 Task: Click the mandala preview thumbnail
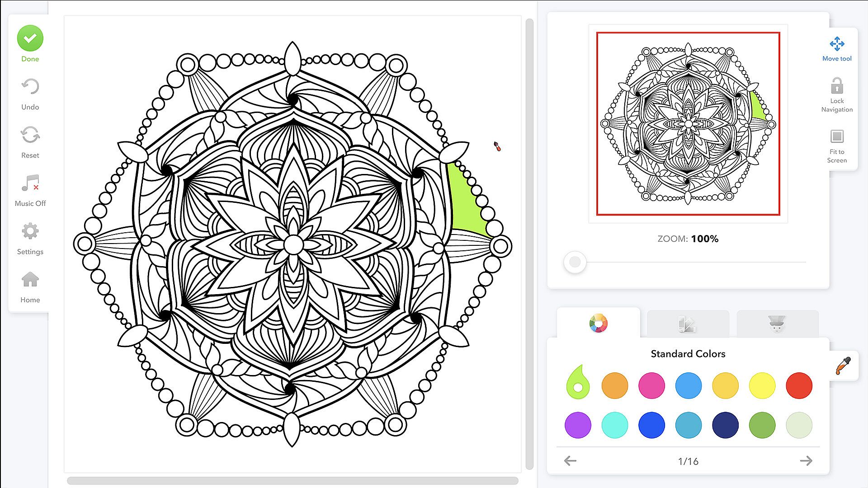(x=688, y=124)
